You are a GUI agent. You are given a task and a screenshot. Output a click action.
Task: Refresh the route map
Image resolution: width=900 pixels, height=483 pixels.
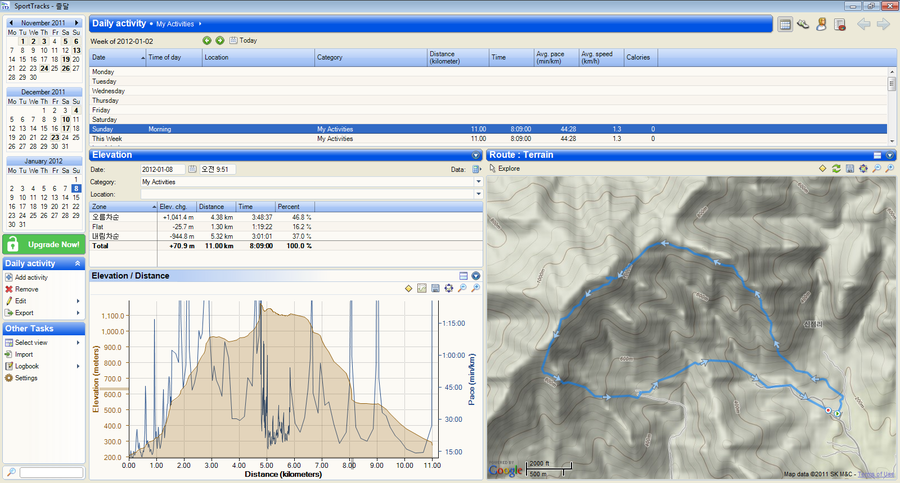[x=836, y=168]
